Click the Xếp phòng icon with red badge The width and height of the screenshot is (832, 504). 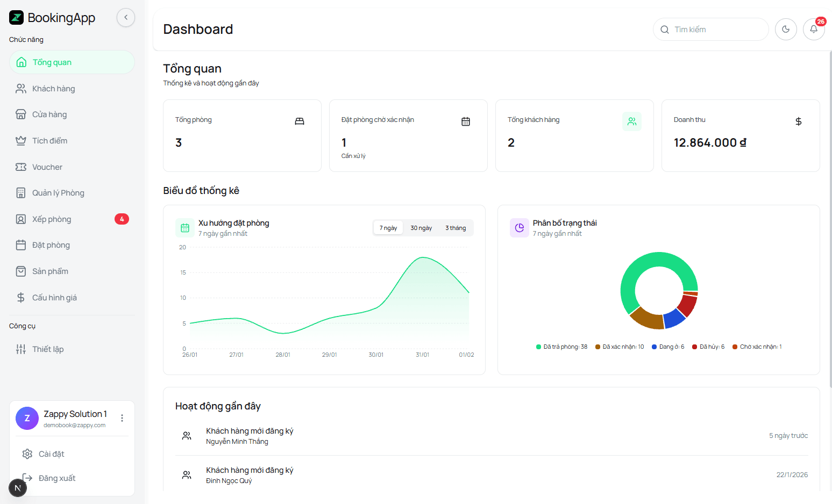point(20,219)
